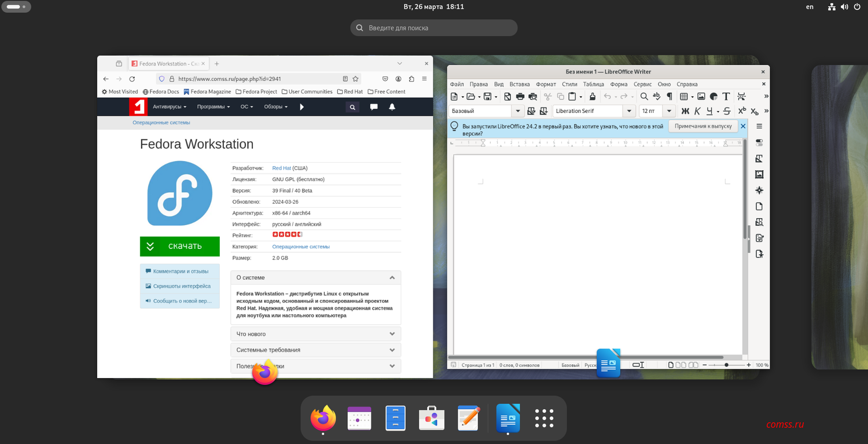Click the Save floppy icon in Writer
The width and height of the screenshot is (868, 444).
(487, 97)
